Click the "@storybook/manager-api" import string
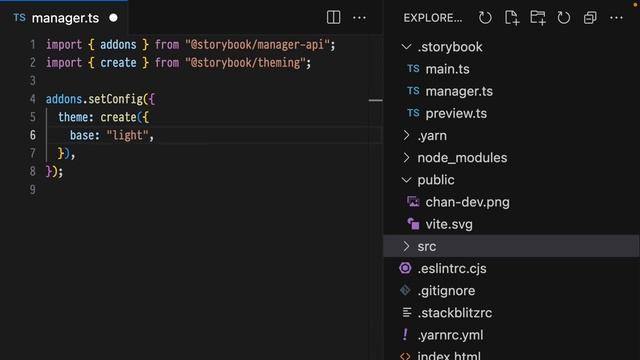 click(257, 44)
